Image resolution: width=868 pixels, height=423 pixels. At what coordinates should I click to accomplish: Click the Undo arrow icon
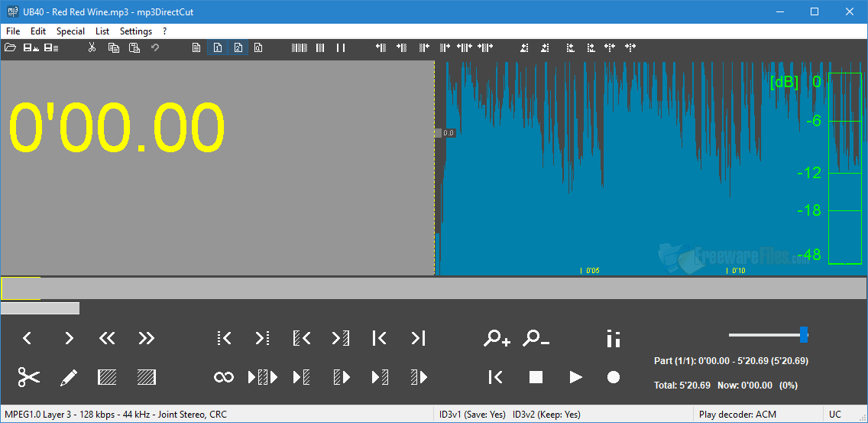(x=155, y=47)
